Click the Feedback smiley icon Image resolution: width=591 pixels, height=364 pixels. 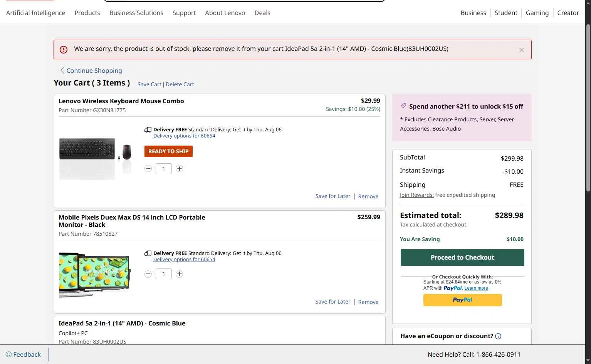pyautogui.click(x=8, y=354)
